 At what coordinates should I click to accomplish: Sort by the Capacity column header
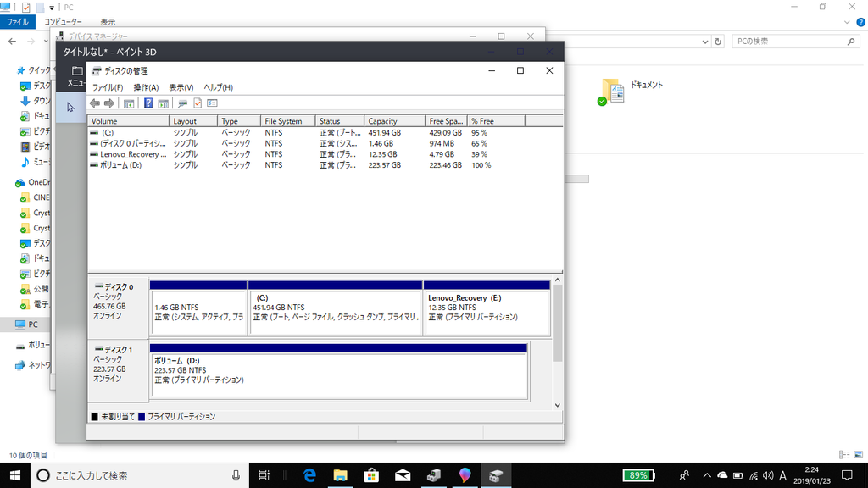[x=395, y=121]
